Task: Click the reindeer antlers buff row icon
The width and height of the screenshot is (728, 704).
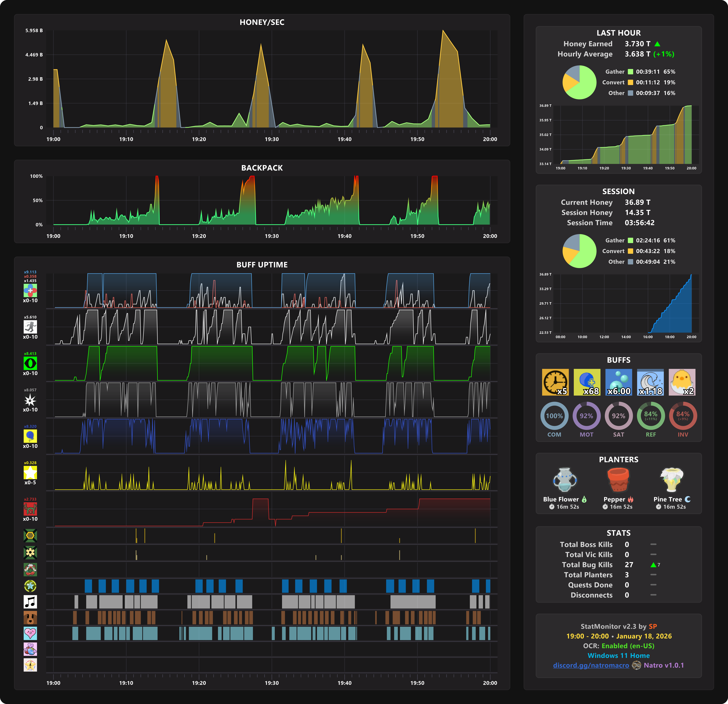Action: pos(30,509)
